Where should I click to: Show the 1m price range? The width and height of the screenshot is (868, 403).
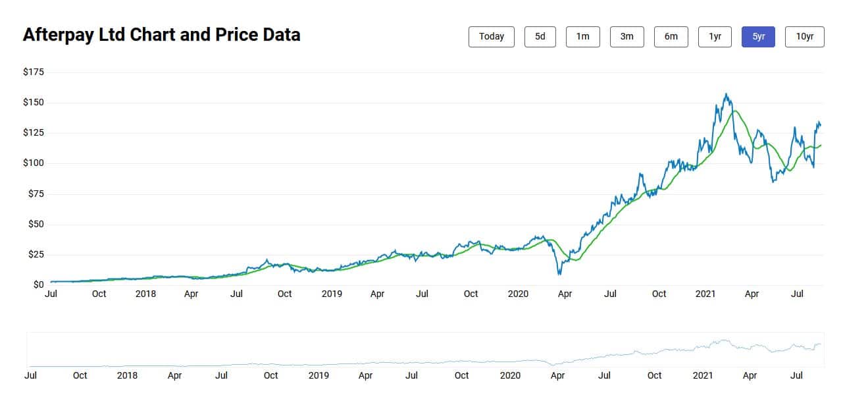coord(582,37)
